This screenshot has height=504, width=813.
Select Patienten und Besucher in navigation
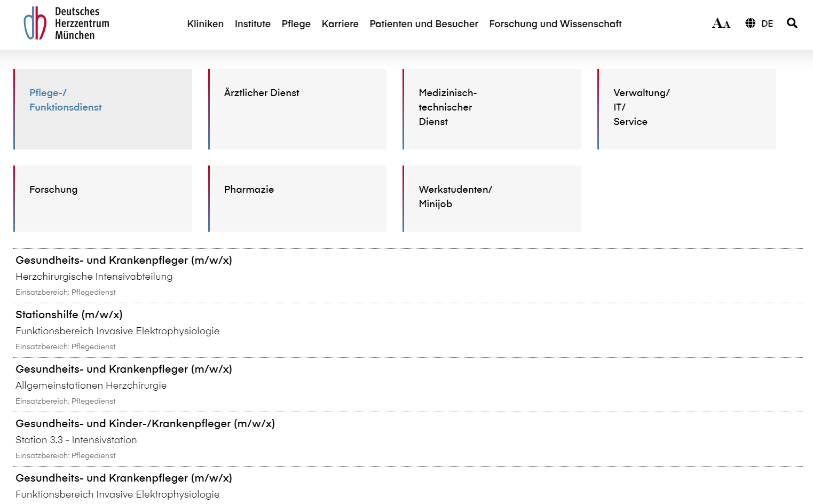(x=424, y=24)
